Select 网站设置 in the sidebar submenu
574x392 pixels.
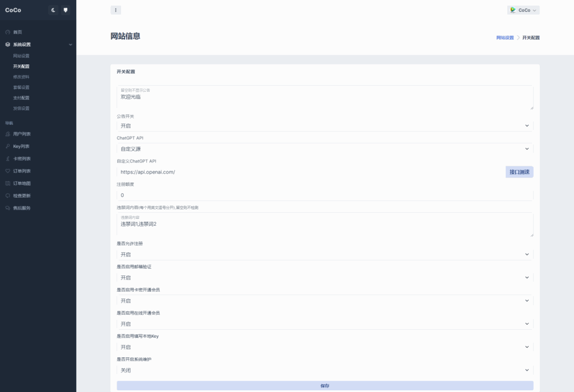(x=21, y=56)
